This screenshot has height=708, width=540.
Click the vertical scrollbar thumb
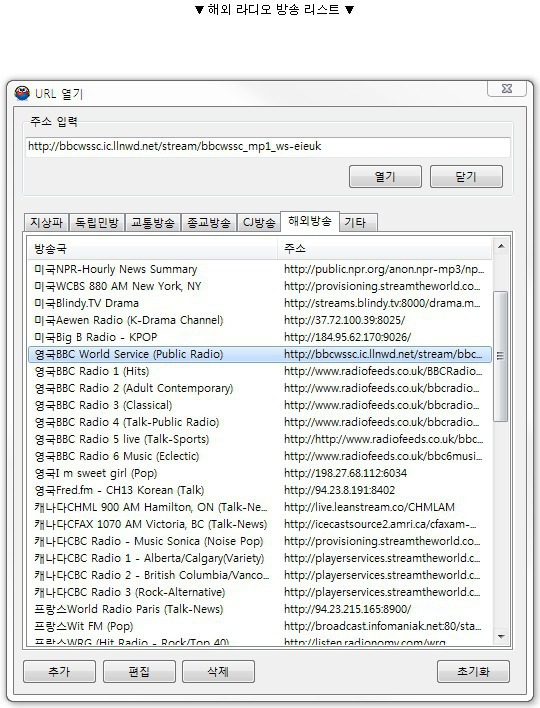pos(500,356)
